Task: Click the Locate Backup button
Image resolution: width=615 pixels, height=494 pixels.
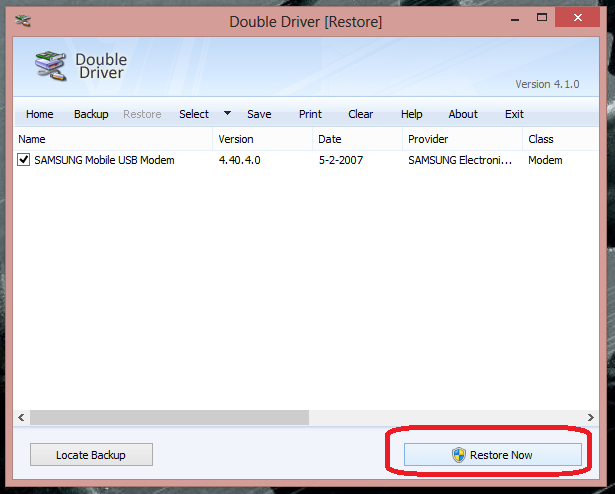Action: coord(91,455)
